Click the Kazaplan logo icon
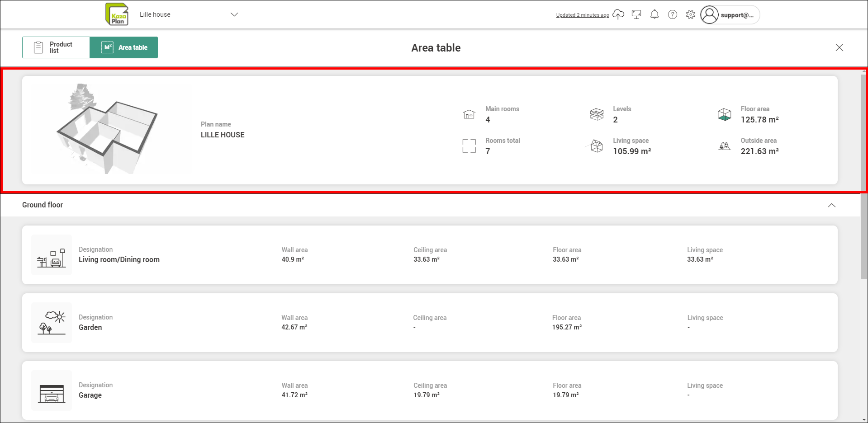The image size is (868, 423). tap(117, 14)
